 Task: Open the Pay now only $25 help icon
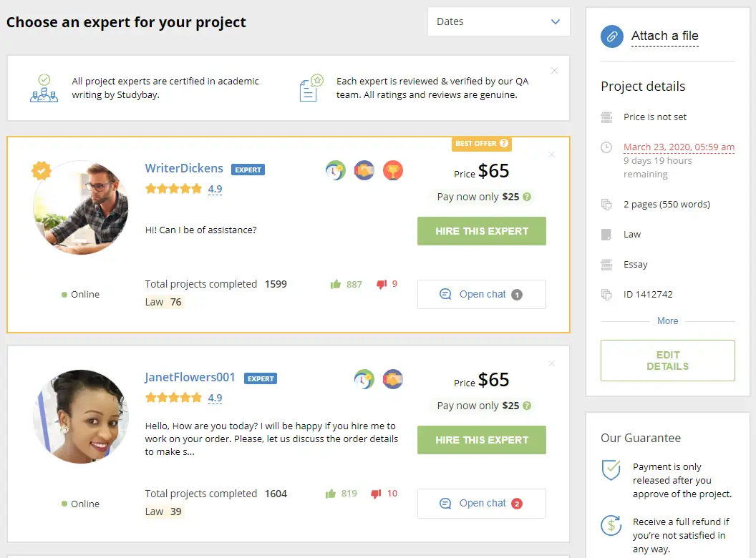click(527, 196)
